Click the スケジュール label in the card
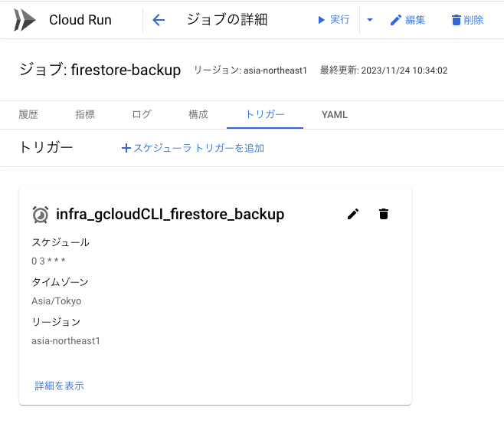The image size is (504, 427). (61, 242)
